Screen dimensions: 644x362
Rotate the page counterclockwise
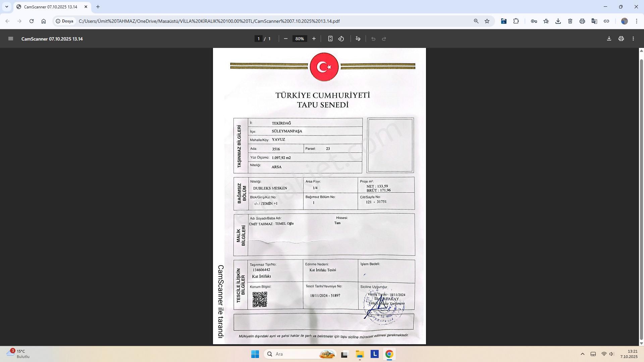pos(341,39)
